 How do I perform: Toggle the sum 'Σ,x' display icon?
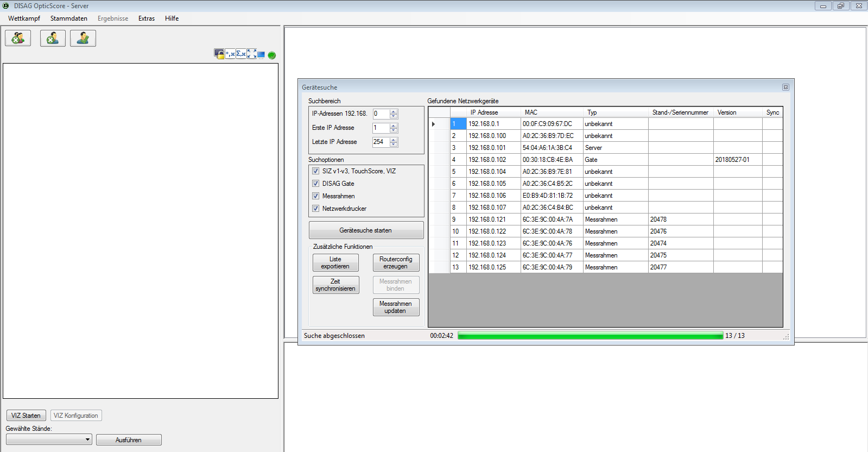[x=241, y=54]
